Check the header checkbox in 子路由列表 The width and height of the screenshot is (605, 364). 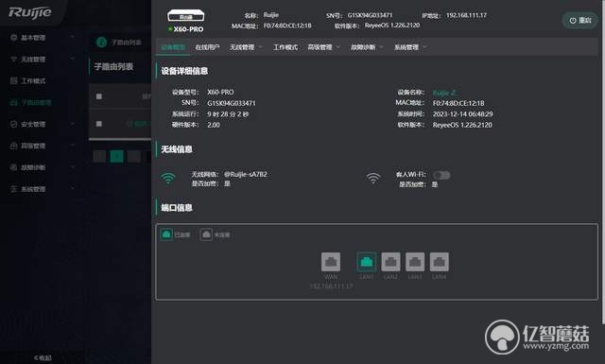[x=99, y=96]
